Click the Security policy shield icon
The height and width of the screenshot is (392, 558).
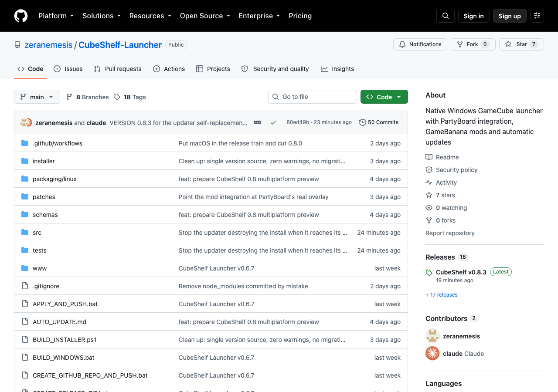pyautogui.click(x=429, y=170)
